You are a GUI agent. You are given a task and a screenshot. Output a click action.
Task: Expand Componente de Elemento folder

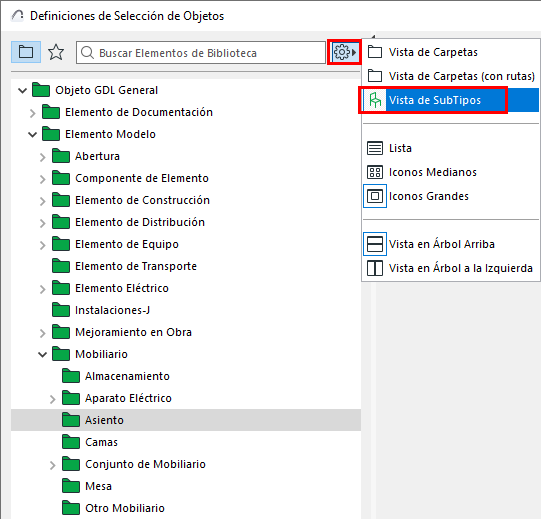click(x=42, y=179)
